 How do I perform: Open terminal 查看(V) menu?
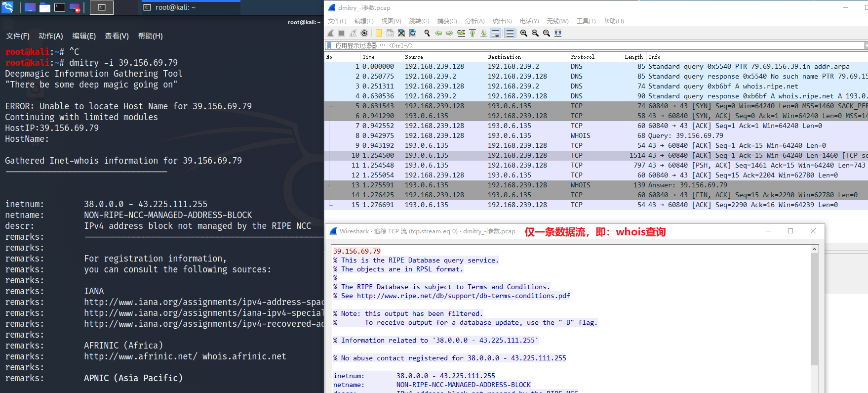coord(117,36)
